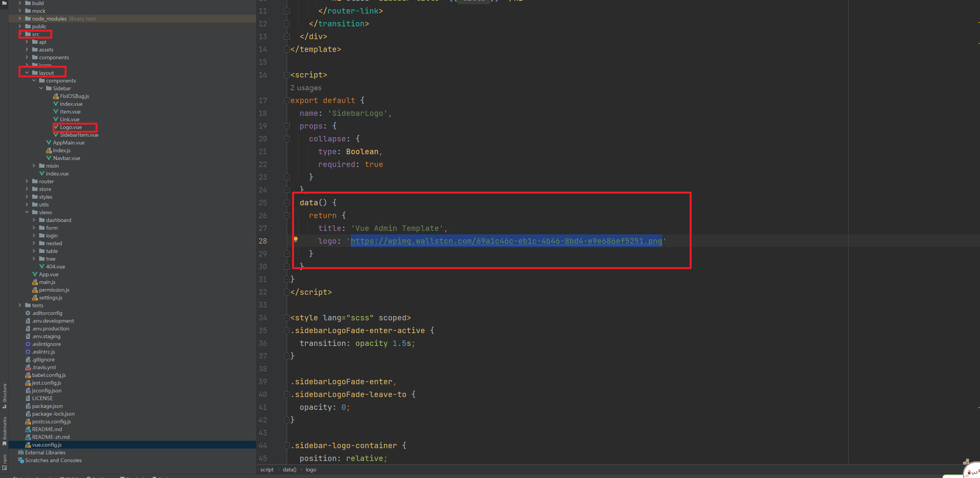The image size is (980, 478).
Task: Fold the style tag on line 34
Action: 287,318
